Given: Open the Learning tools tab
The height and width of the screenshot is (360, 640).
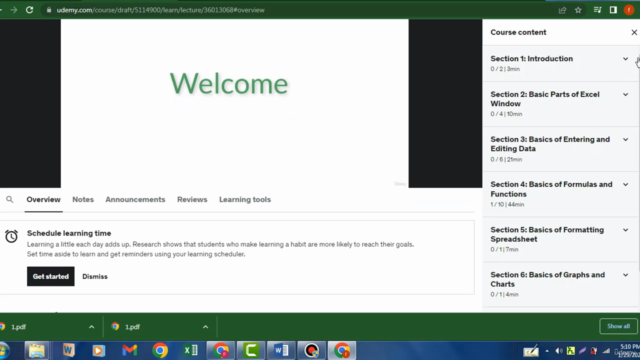Looking at the screenshot, I should (245, 200).
